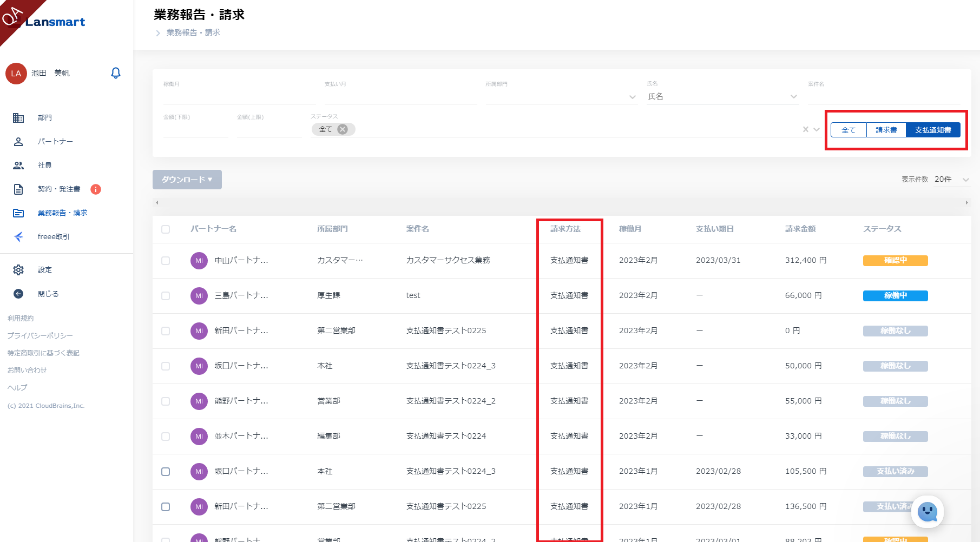This screenshot has height=542, width=980.
Task: Select the 請求書 tab filter
Action: pos(886,130)
